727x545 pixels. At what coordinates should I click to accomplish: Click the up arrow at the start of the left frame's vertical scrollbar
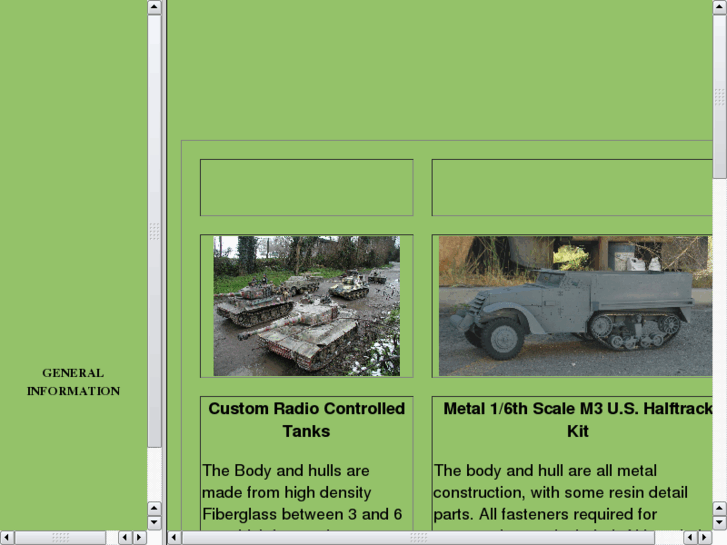point(154,7)
